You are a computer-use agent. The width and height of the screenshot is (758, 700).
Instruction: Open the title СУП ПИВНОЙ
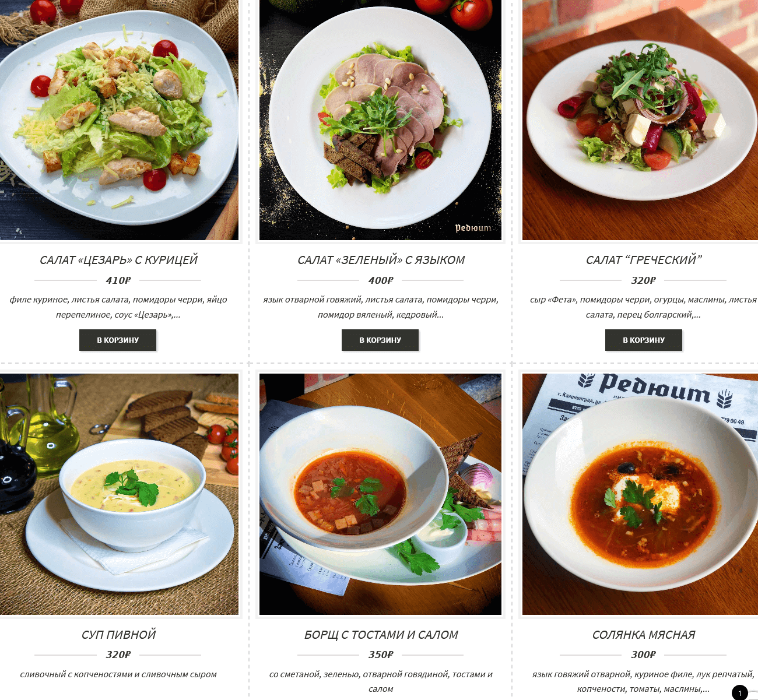[x=118, y=635]
